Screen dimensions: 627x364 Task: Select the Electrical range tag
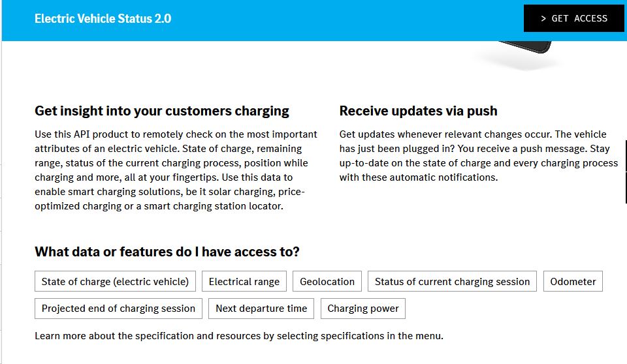click(x=244, y=282)
